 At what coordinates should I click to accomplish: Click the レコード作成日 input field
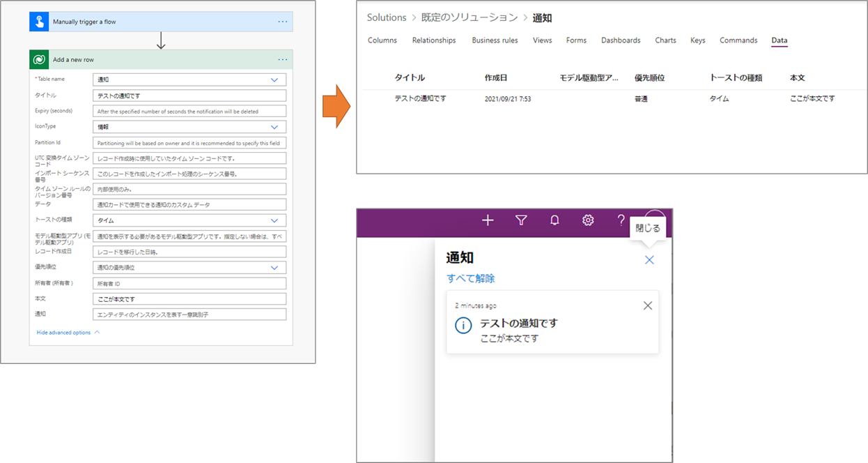click(189, 252)
